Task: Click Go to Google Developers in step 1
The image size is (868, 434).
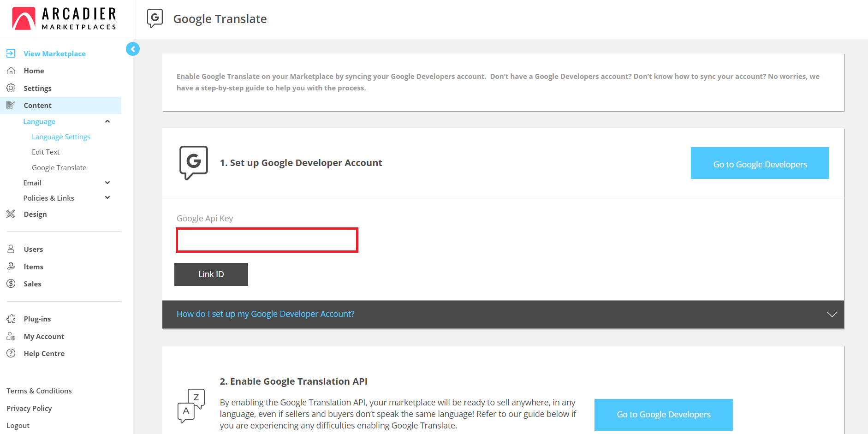Action: (x=760, y=163)
